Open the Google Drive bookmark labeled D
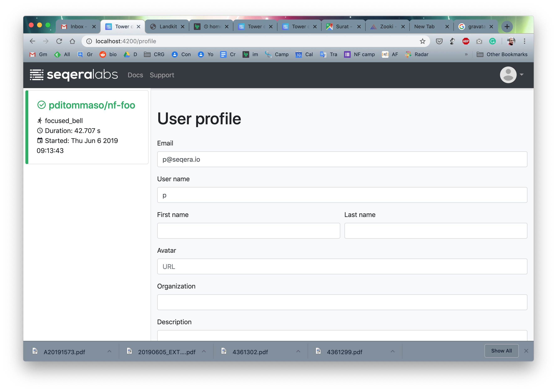Screen dimensions: 557x392 tap(131, 54)
